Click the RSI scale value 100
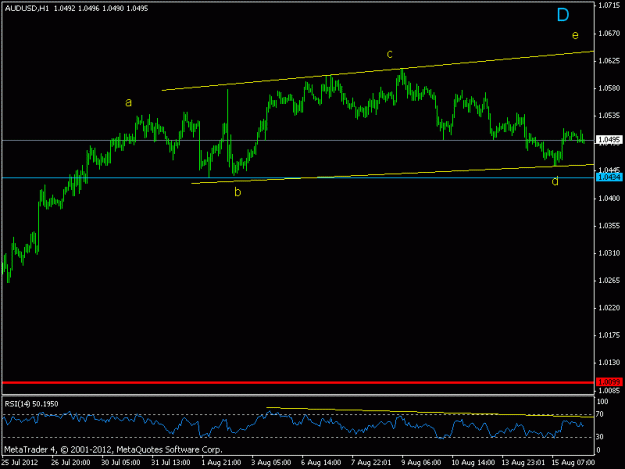 click(603, 402)
